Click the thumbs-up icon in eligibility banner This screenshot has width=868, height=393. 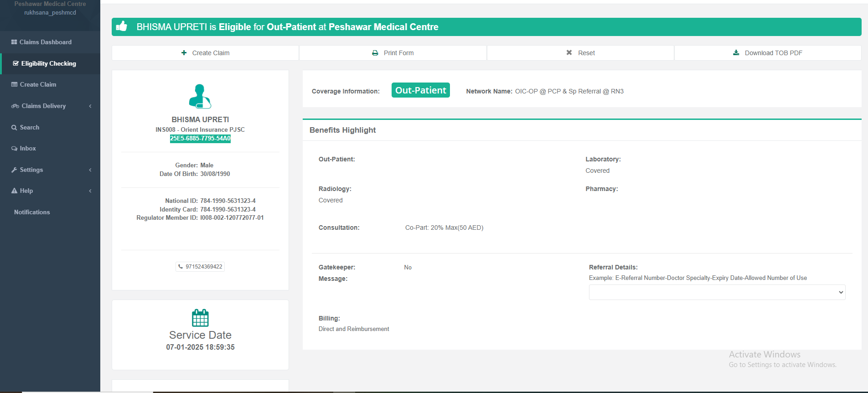point(121,26)
